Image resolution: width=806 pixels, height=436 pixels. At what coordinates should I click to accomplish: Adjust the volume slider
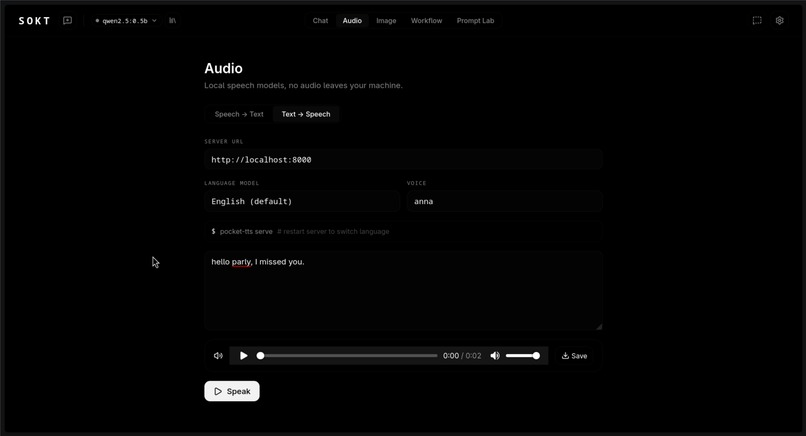click(x=523, y=355)
